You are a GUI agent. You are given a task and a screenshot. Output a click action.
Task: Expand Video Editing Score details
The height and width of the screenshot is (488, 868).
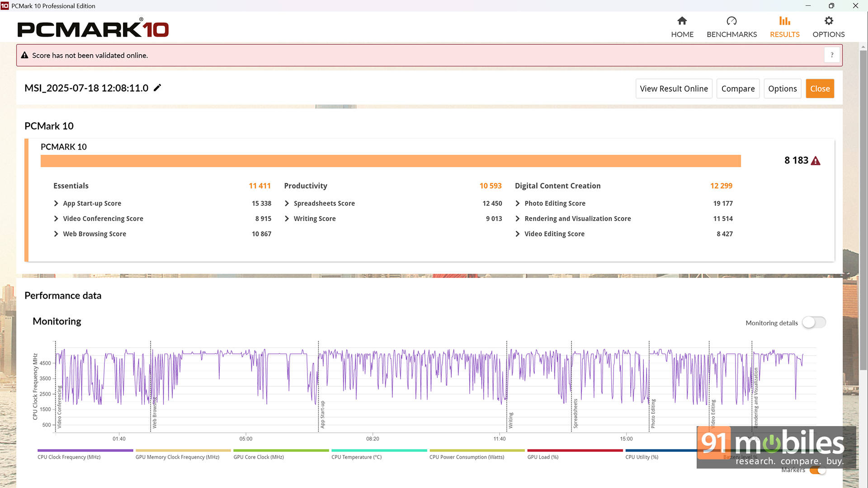click(x=518, y=234)
